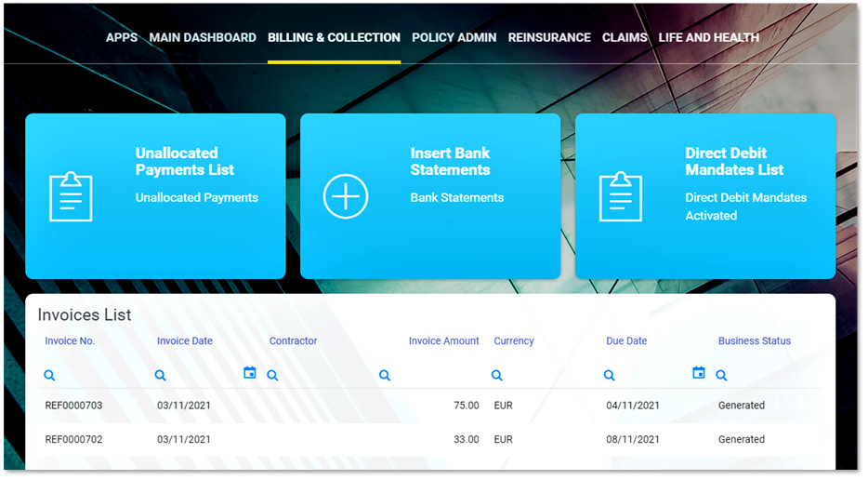Sort by the Invoice Amount column header
This screenshot has width=868, height=480.
443,341
